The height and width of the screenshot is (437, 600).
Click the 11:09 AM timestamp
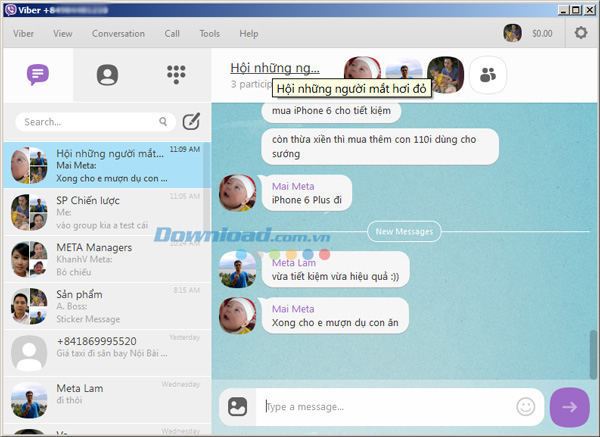(x=184, y=149)
